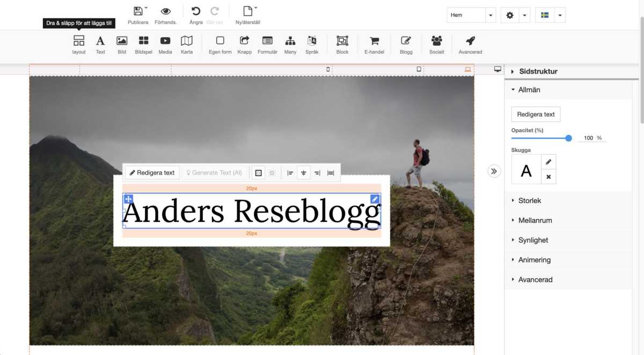Open the Swedish flag language dropdown
The height and width of the screenshot is (355, 644).
[560, 15]
